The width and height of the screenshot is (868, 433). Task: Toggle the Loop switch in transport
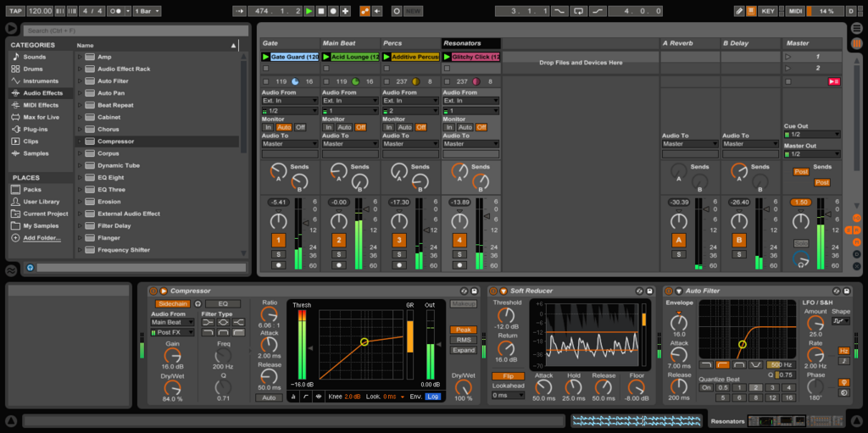[579, 11]
